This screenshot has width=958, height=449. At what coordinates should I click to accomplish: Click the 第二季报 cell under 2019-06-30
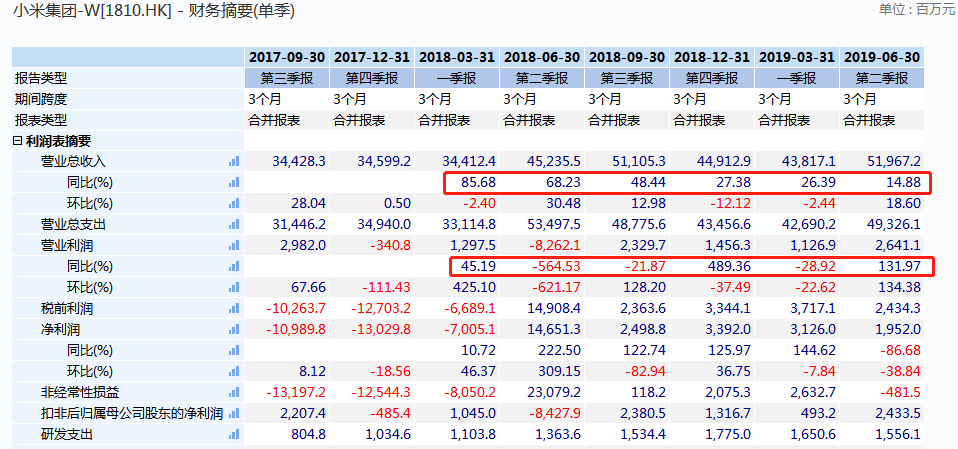pyautogui.click(x=882, y=78)
